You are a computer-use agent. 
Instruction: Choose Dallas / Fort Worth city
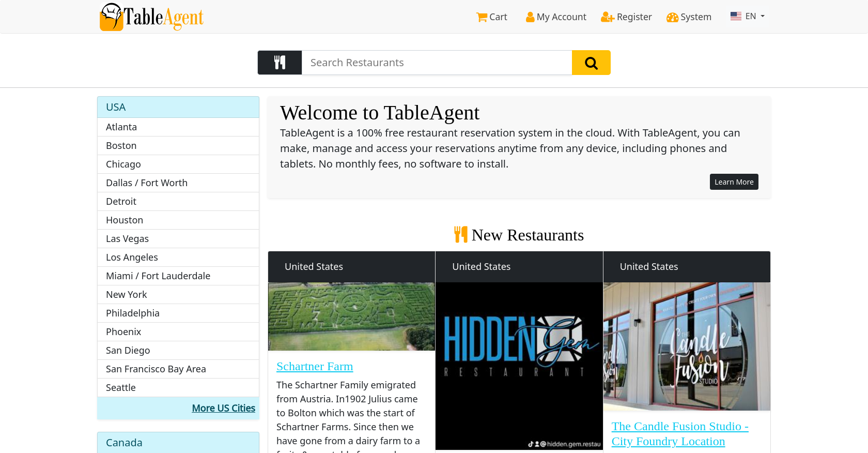178,183
